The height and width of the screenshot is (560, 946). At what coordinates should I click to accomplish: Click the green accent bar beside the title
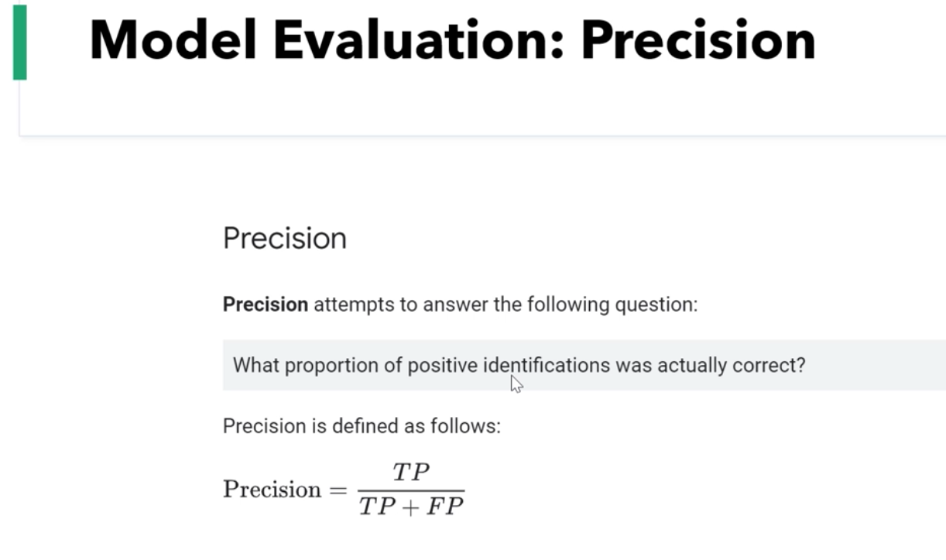pyautogui.click(x=20, y=43)
